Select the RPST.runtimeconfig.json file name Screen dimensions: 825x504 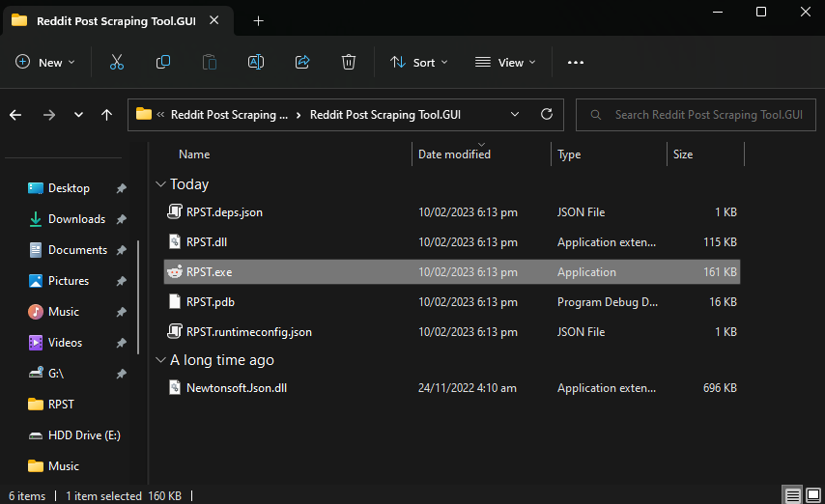[x=249, y=332]
